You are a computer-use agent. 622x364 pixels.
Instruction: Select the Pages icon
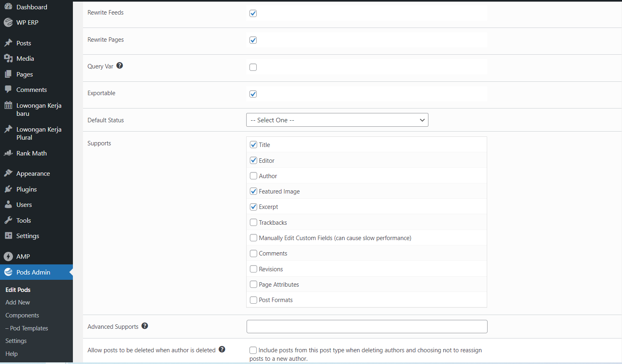point(8,74)
